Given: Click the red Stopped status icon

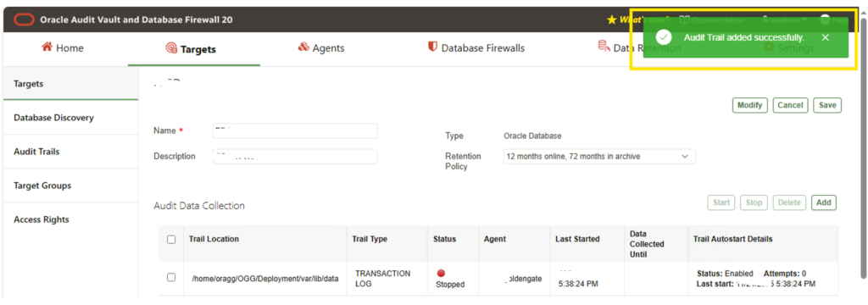Looking at the screenshot, I should pos(441,273).
